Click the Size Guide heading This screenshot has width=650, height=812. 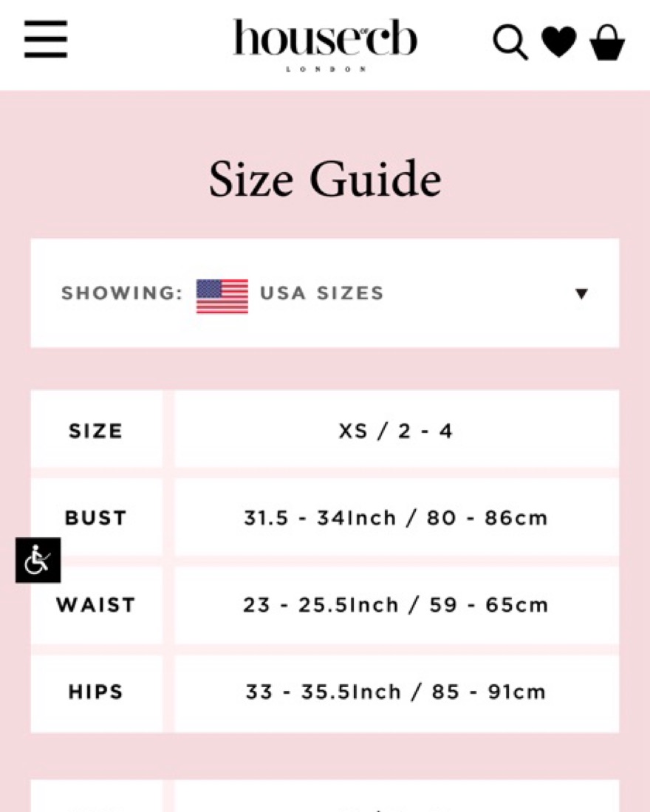coord(325,179)
